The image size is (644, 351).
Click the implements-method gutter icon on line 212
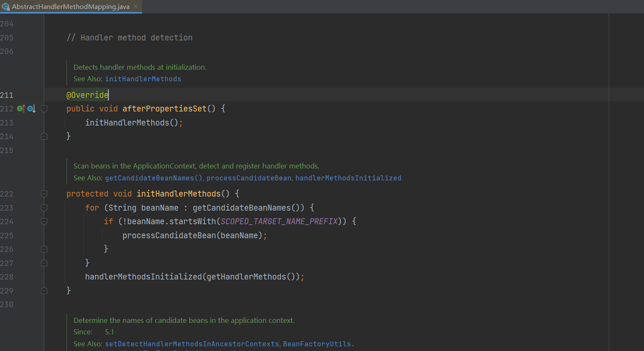[x=21, y=108]
